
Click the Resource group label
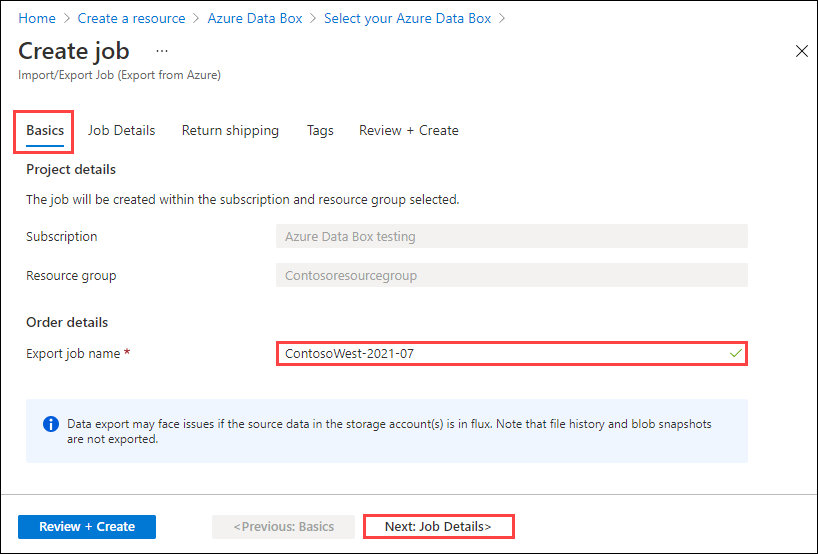[71, 275]
